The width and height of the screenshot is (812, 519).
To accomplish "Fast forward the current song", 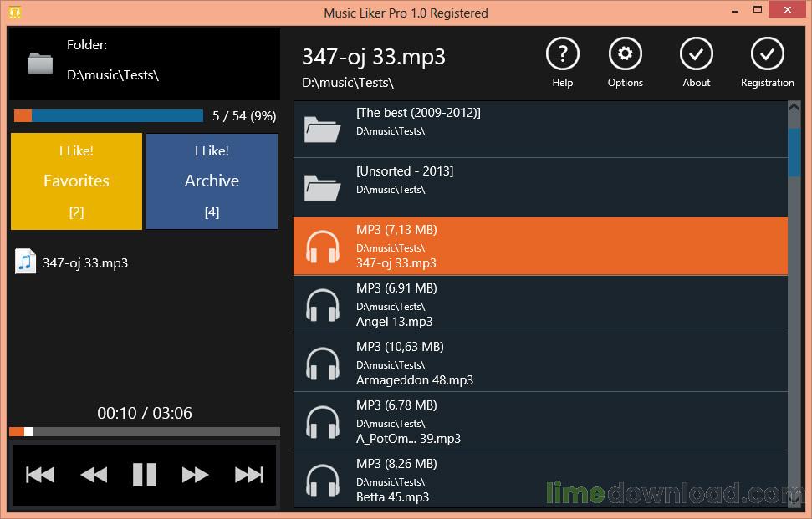I will pyautogui.click(x=196, y=475).
